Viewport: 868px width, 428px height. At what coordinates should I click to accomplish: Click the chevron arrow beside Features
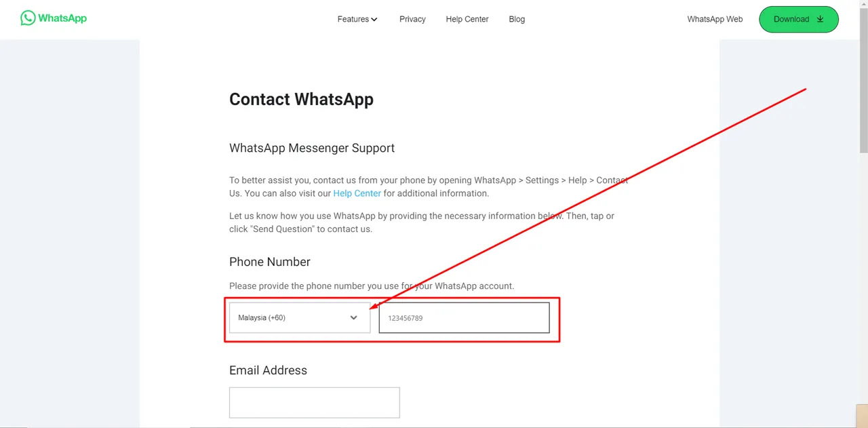point(374,20)
